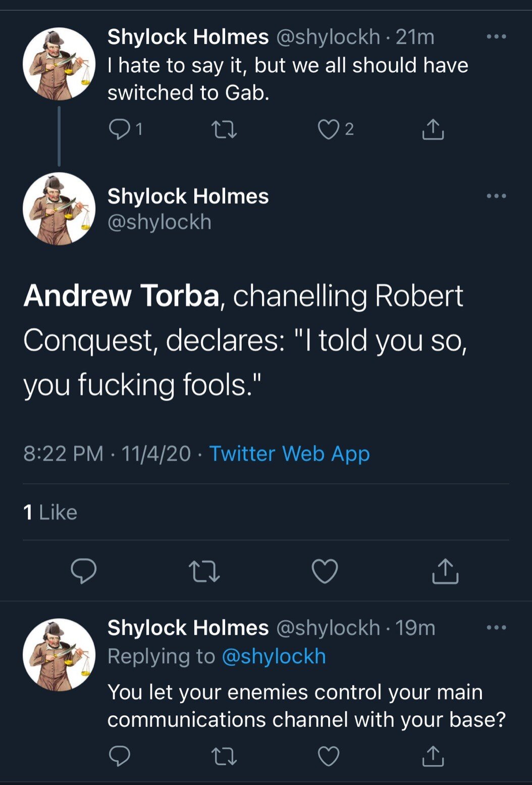The image size is (532, 785).
Task: Reply to the "enemies control" tweet
Action: point(120,756)
